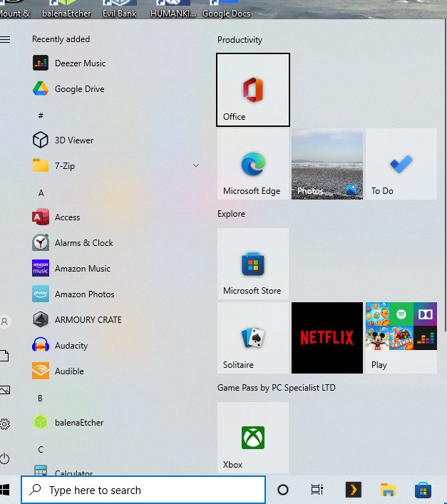Viewport: 447px width, 504px height.
Task: Select the Google Docs desktop shortcut
Action: coord(226,9)
